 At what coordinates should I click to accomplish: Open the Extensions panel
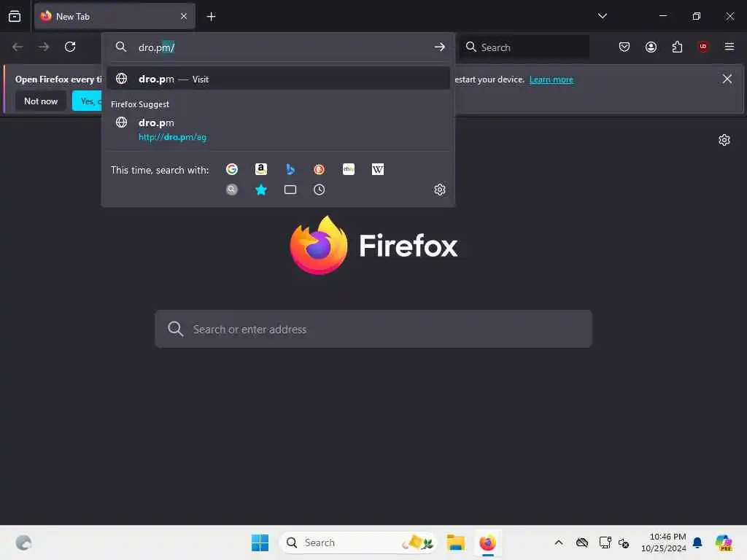[x=677, y=47]
